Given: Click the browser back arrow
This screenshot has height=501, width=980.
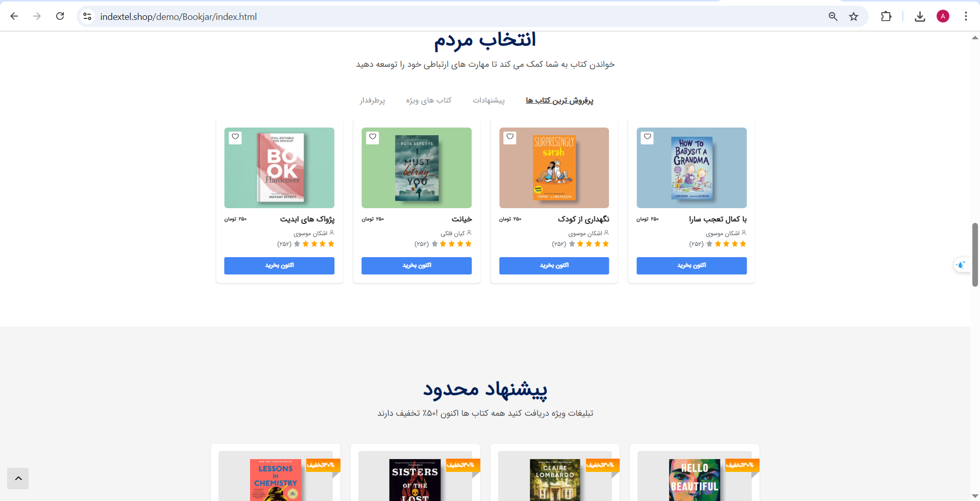Looking at the screenshot, I should tap(14, 16).
